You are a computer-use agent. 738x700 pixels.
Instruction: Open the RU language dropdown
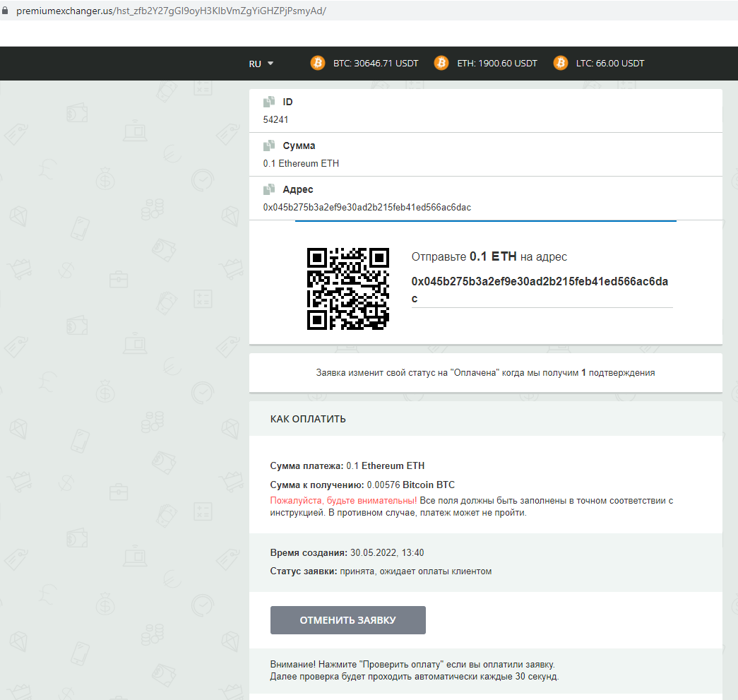coord(261,64)
